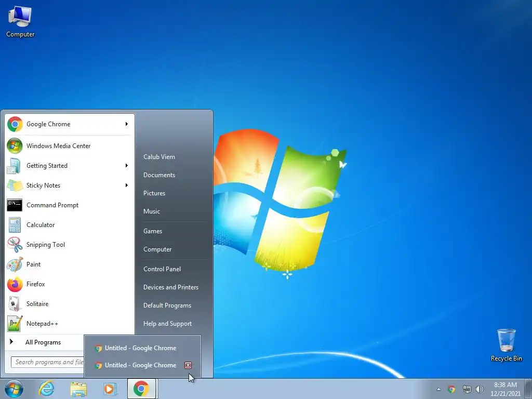532x399 pixels.
Task: Expand Sticky Notes submenu arrow
Action: click(x=127, y=185)
